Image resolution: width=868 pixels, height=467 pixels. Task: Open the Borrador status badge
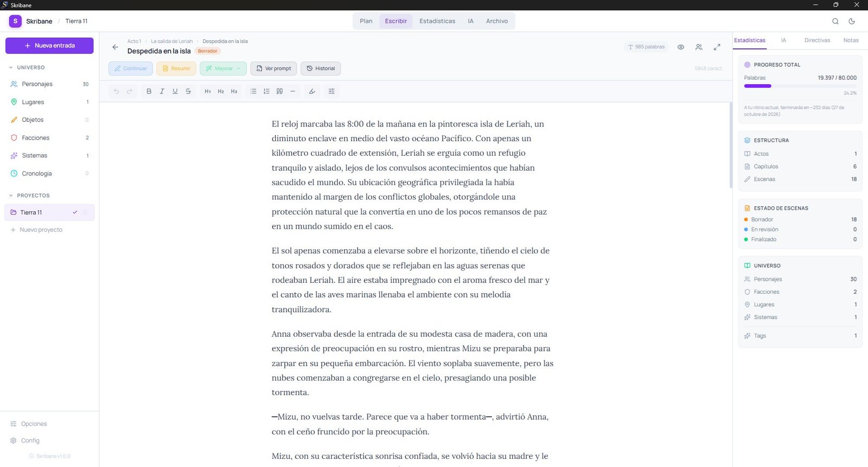click(x=207, y=51)
